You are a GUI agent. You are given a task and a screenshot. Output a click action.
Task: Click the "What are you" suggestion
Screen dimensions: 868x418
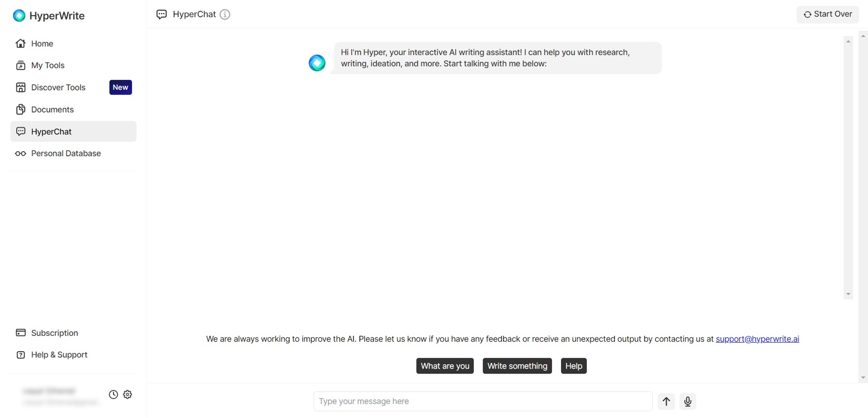(445, 366)
